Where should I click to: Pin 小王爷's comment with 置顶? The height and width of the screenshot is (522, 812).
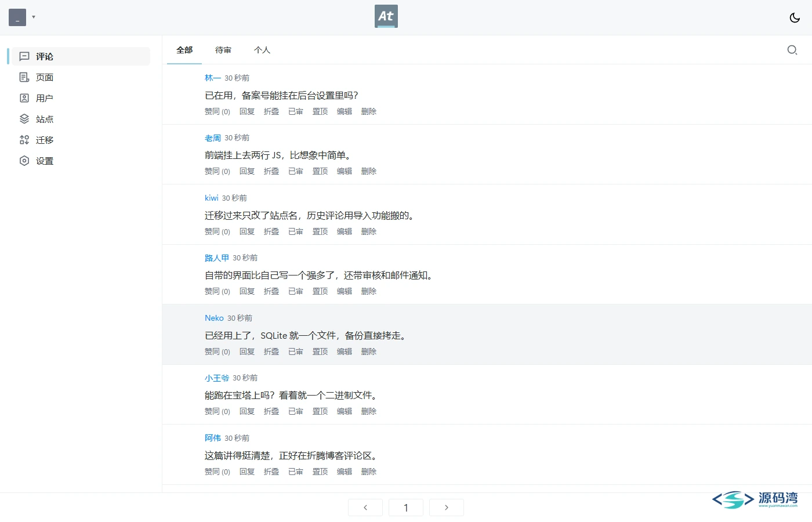point(320,411)
